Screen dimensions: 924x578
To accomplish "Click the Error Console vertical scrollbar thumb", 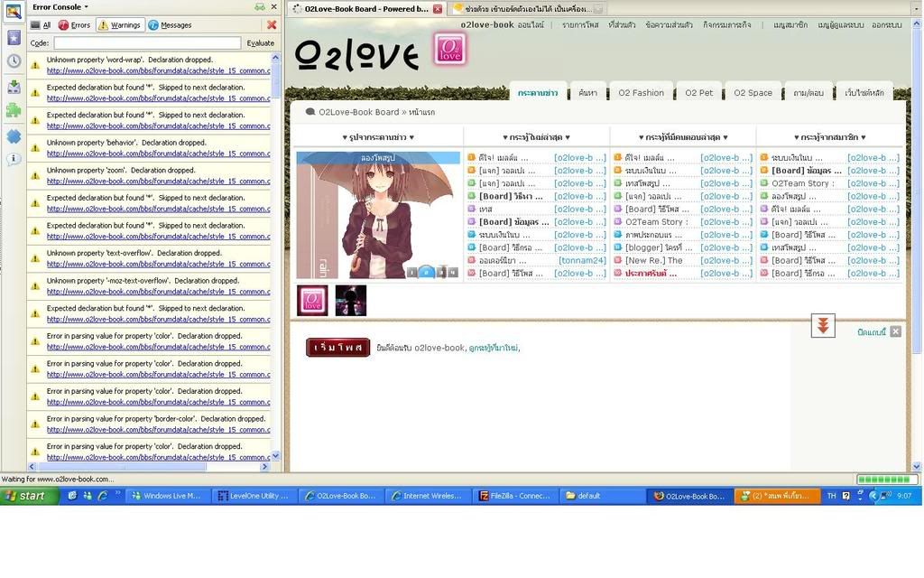I will point(275,80).
